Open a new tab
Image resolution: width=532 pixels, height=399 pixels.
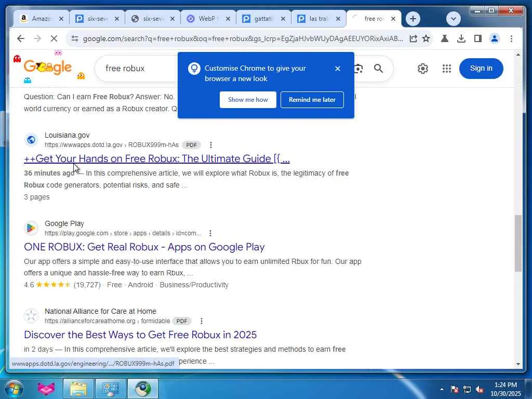(x=413, y=19)
